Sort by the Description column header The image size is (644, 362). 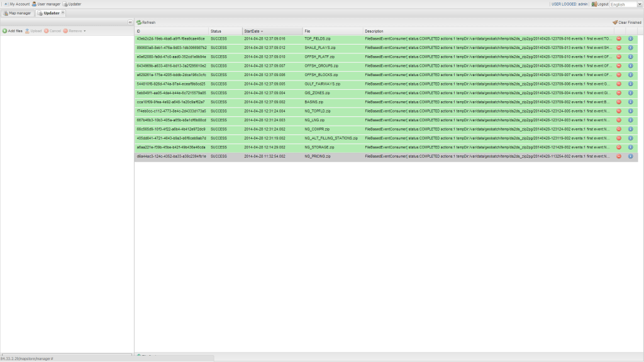click(488, 31)
